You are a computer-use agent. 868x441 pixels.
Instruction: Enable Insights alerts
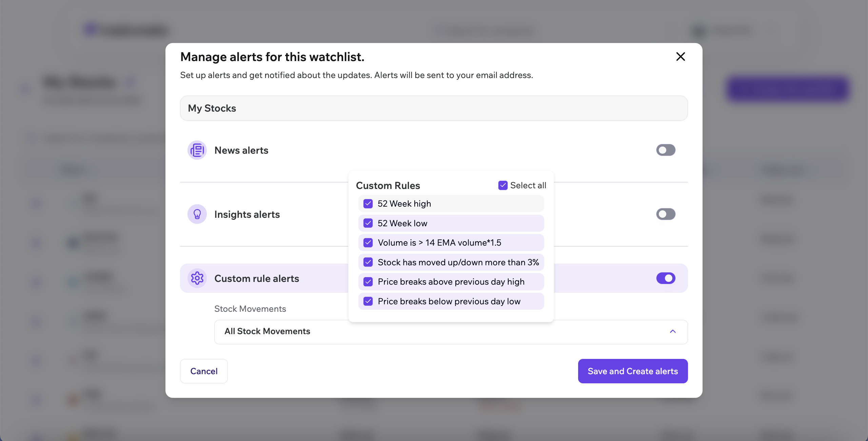[666, 214]
